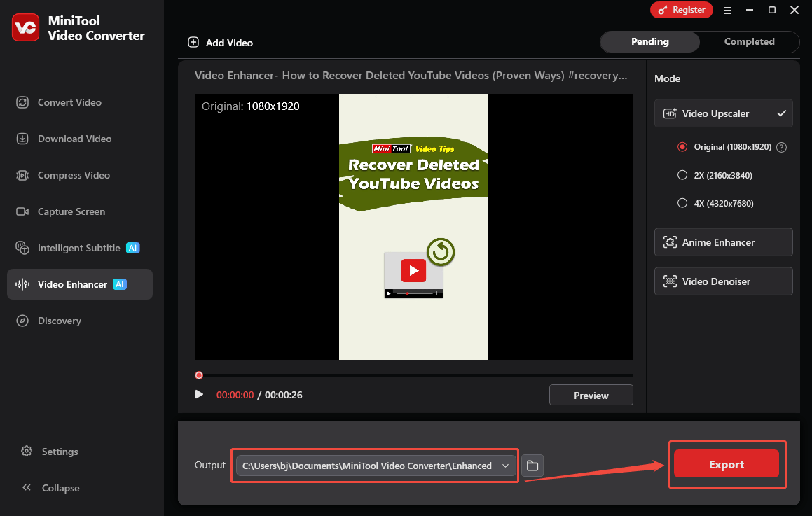The height and width of the screenshot is (516, 812).
Task: Click the 00:00:26 duration text
Action: 284,395
